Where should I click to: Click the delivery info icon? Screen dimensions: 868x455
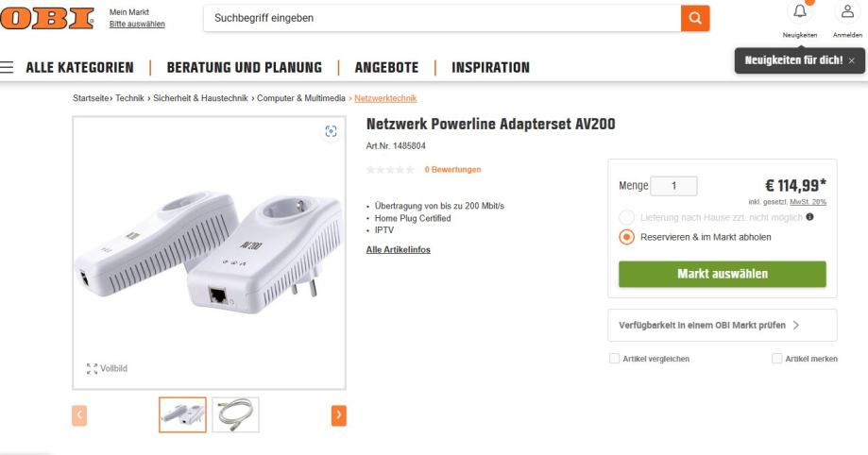(809, 217)
